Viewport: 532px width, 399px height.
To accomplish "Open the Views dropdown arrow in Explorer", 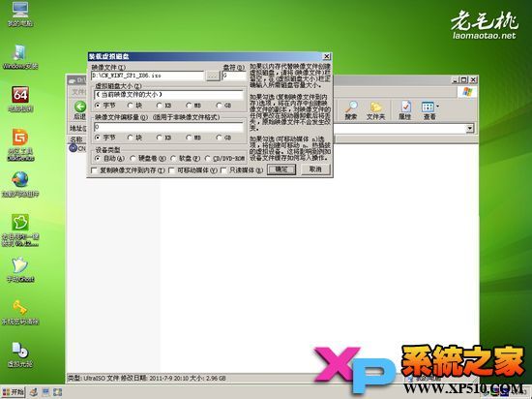I will [437, 107].
